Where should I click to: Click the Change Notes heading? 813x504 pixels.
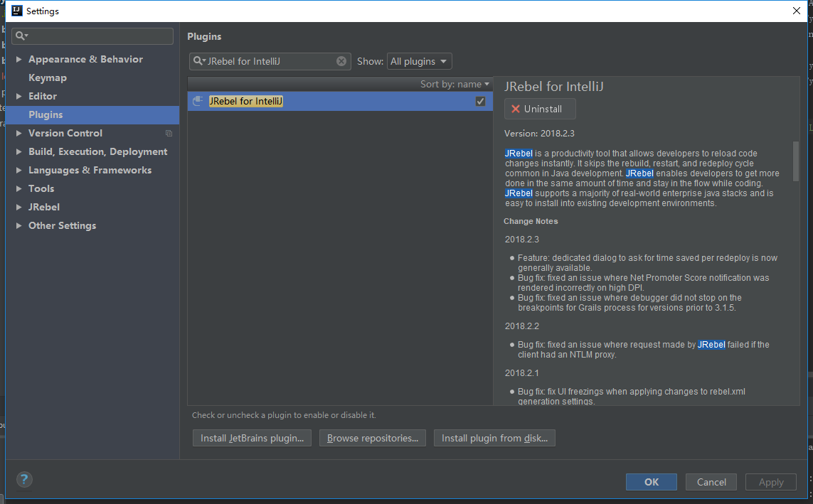point(531,221)
